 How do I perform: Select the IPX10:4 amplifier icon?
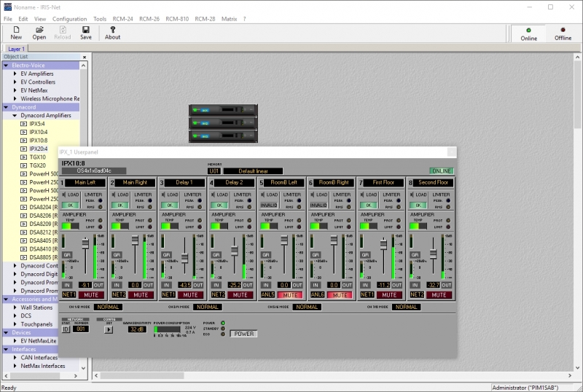click(23, 132)
